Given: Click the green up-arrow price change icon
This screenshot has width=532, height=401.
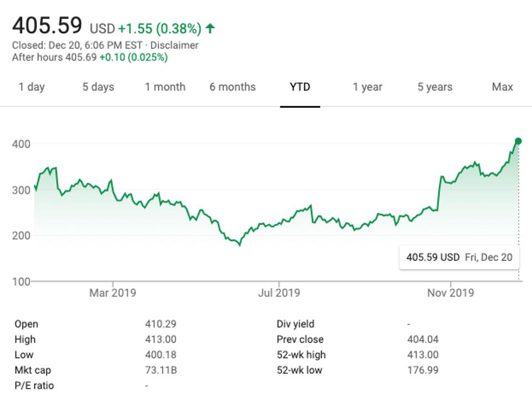Looking at the screenshot, I should 210,28.
